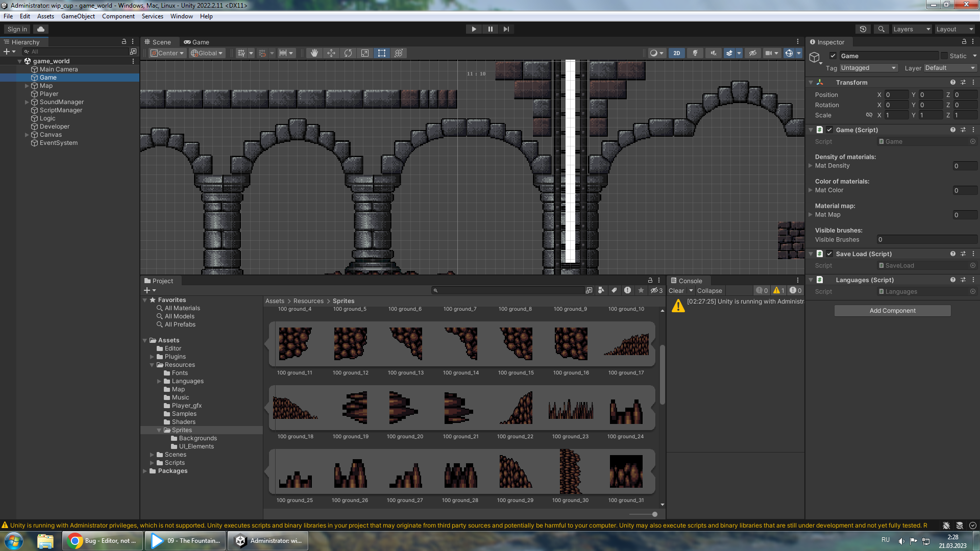The image size is (980, 551).
Task: Toggle 2D scene view mode
Action: click(676, 53)
